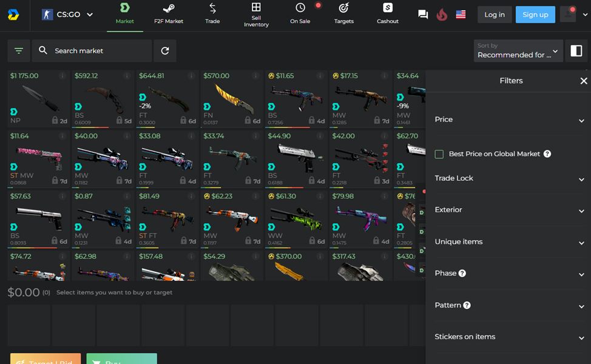Click the layout toggle icon near sort
Viewport: 591px width, 364px height.
pyautogui.click(x=575, y=50)
